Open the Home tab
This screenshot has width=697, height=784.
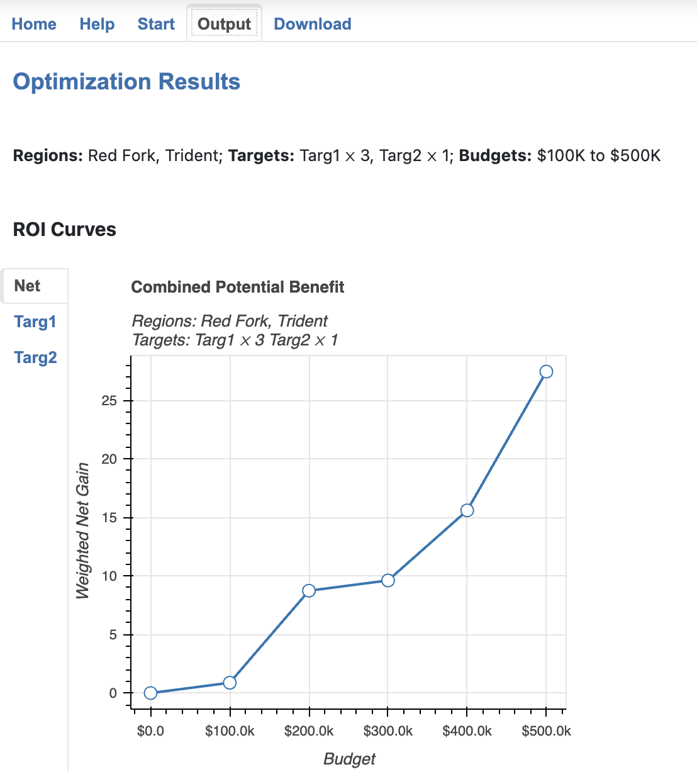34,24
